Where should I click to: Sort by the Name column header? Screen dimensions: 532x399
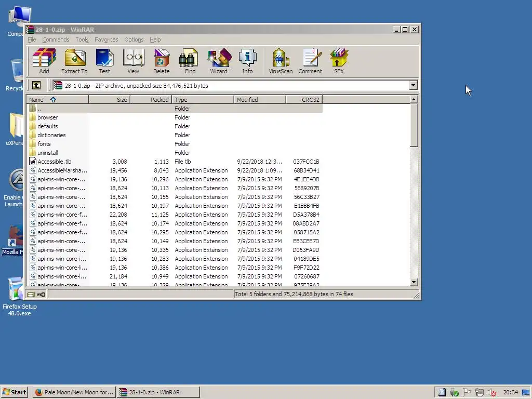pyautogui.click(x=58, y=99)
